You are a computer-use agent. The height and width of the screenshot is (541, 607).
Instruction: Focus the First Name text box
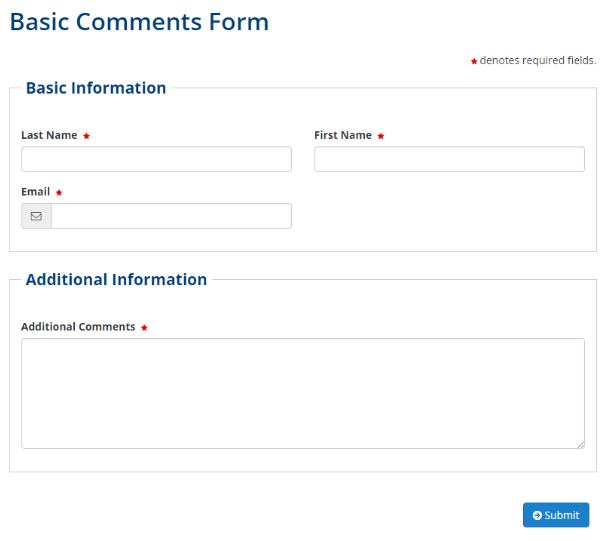pos(449,159)
